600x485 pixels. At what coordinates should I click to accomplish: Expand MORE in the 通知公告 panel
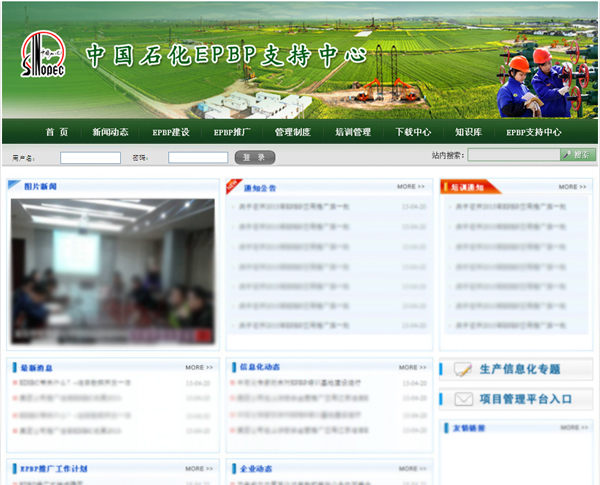pos(411,187)
